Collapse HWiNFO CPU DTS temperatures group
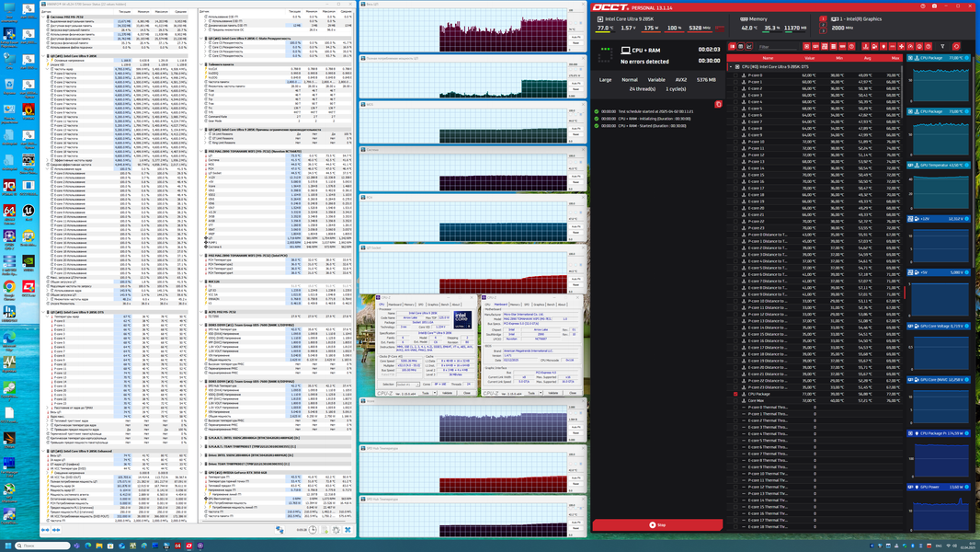Screen dimensions: 980x552 tap(43, 312)
